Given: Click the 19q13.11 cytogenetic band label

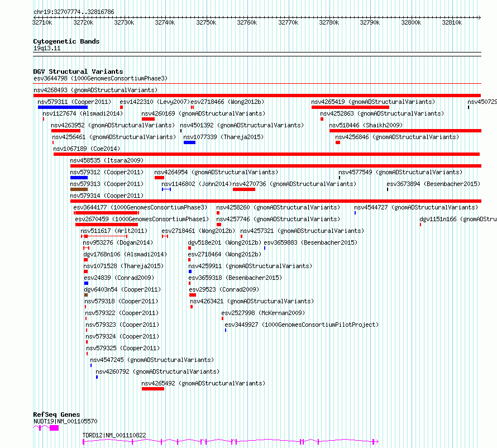Looking at the screenshot, I should 47,48.
